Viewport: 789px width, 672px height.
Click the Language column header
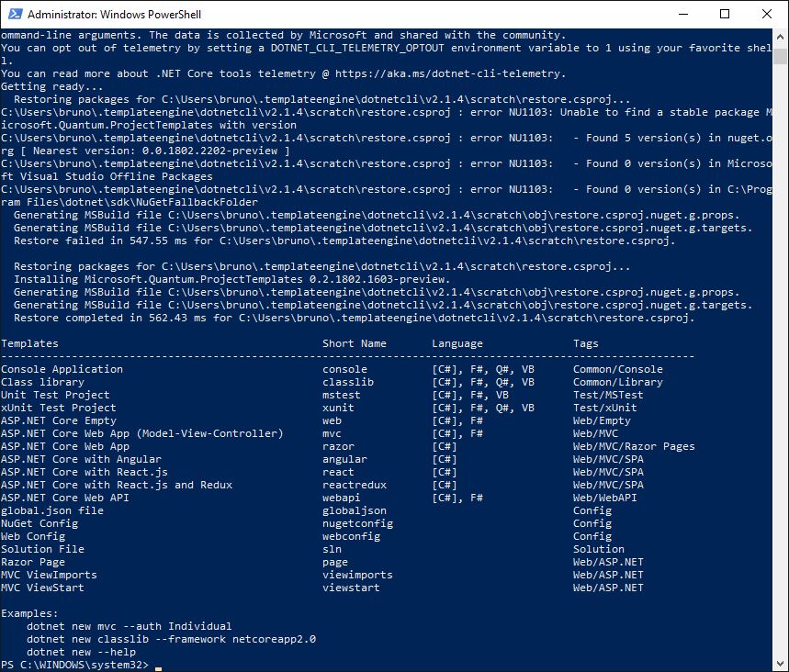pos(456,343)
